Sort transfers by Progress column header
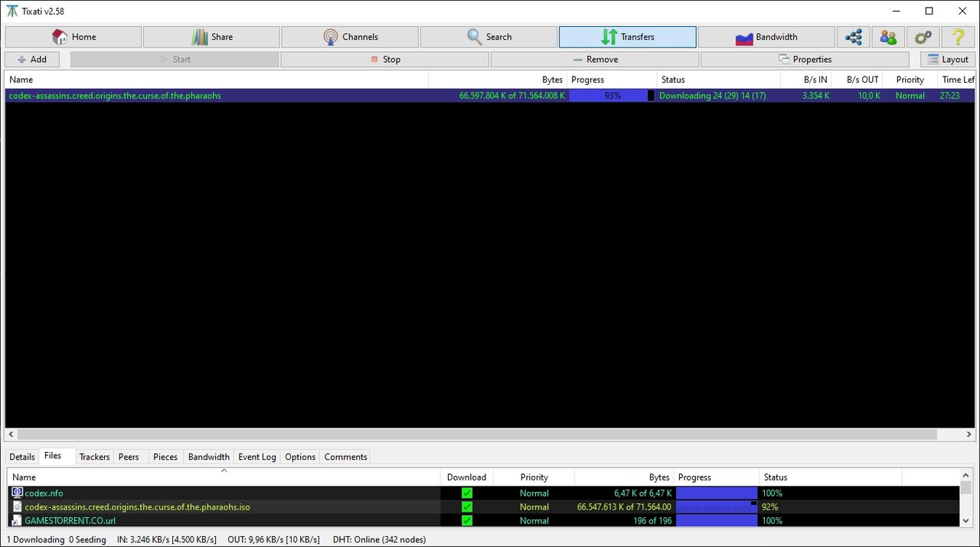980x547 pixels. [612, 80]
